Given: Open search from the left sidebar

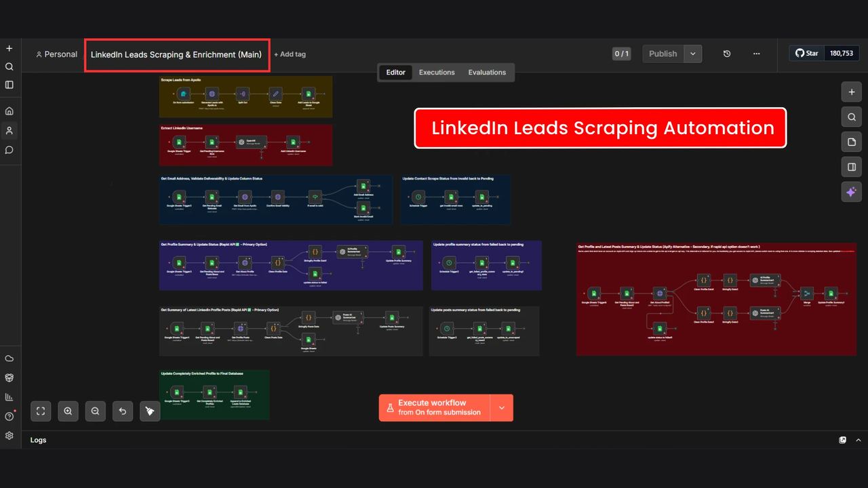Looking at the screenshot, I should click(x=9, y=66).
